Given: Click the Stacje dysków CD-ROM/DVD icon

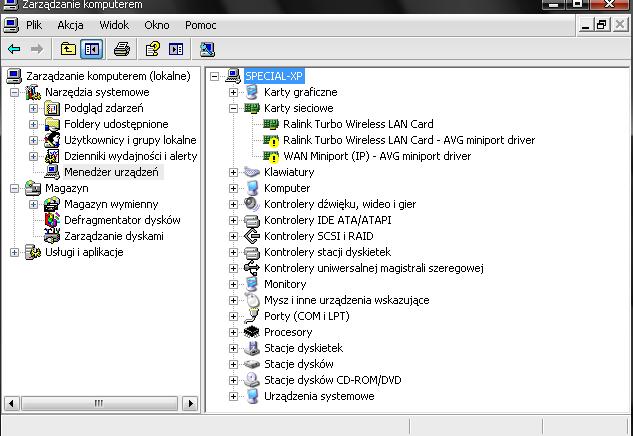Looking at the screenshot, I should tap(252, 380).
